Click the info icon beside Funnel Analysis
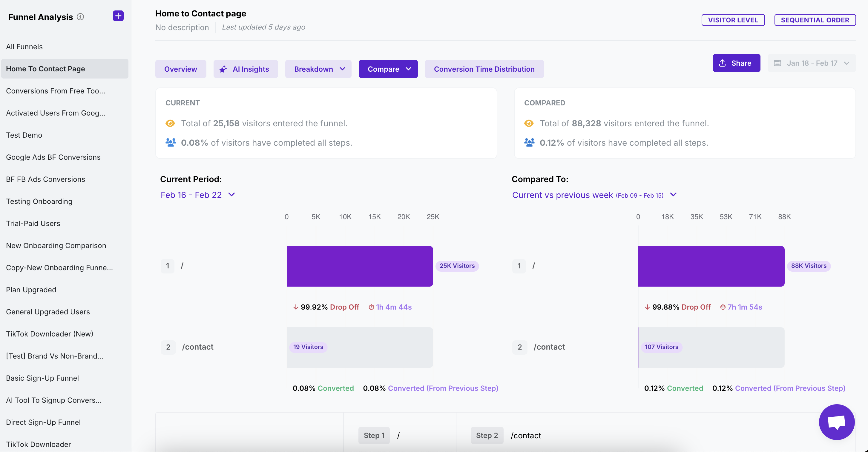 click(x=80, y=17)
